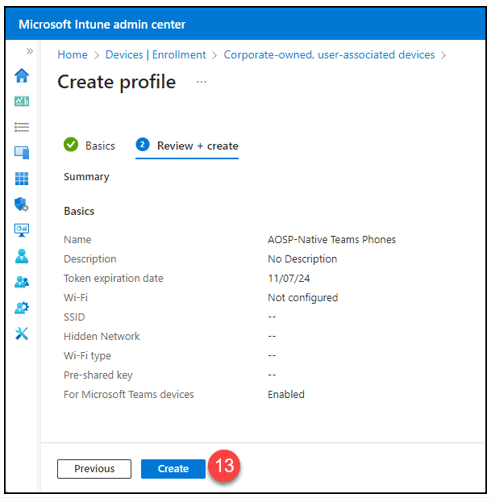Click the Create button
The image size is (492, 498).
pyautogui.click(x=173, y=469)
